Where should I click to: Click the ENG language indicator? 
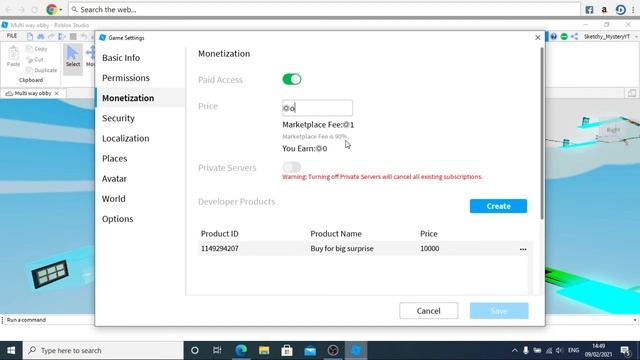(x=573, y=350)
